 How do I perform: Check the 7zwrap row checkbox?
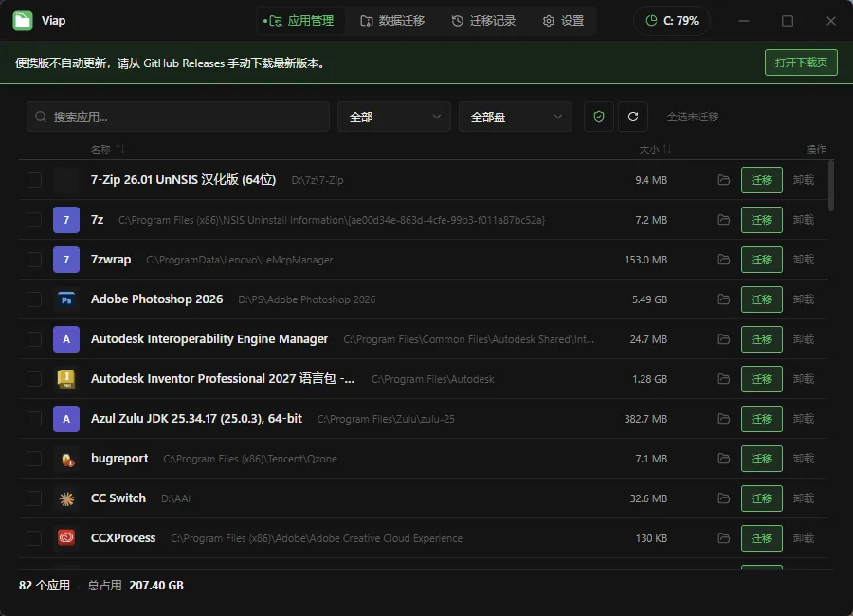[x=34, y=260]
